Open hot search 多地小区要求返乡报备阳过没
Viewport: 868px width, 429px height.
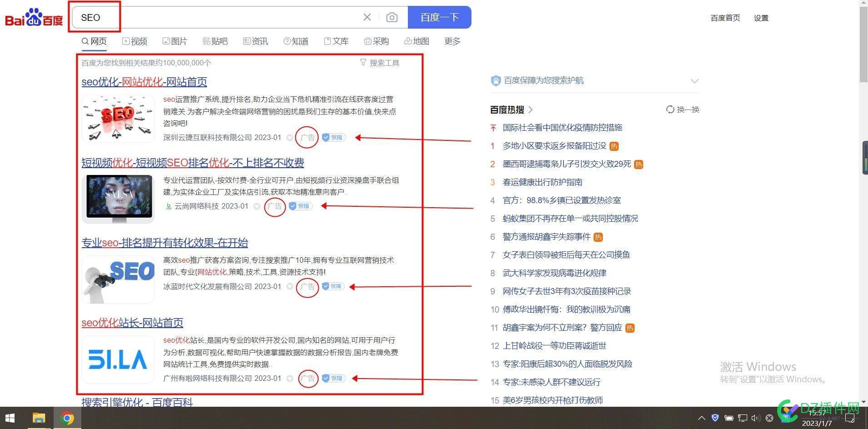pyautogui.click(x=555, y=146)
